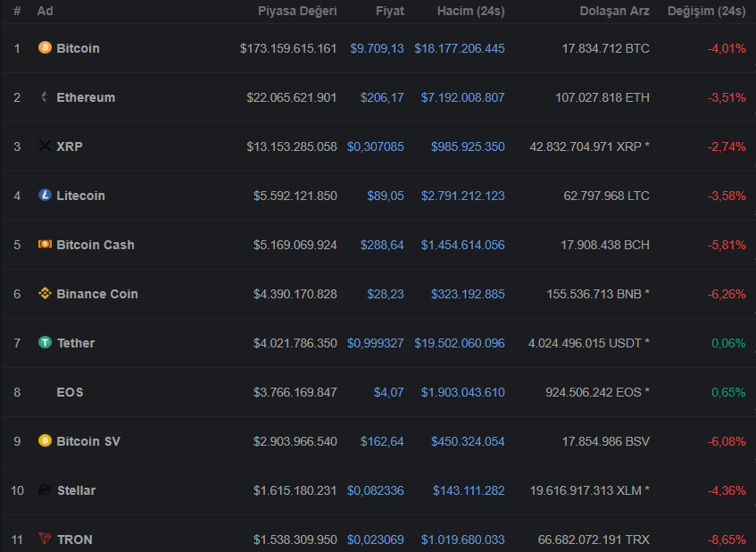Click the Stellar logo icon
Image resolution: width=756 pixels, height=552 pixels.
(45, 489)
